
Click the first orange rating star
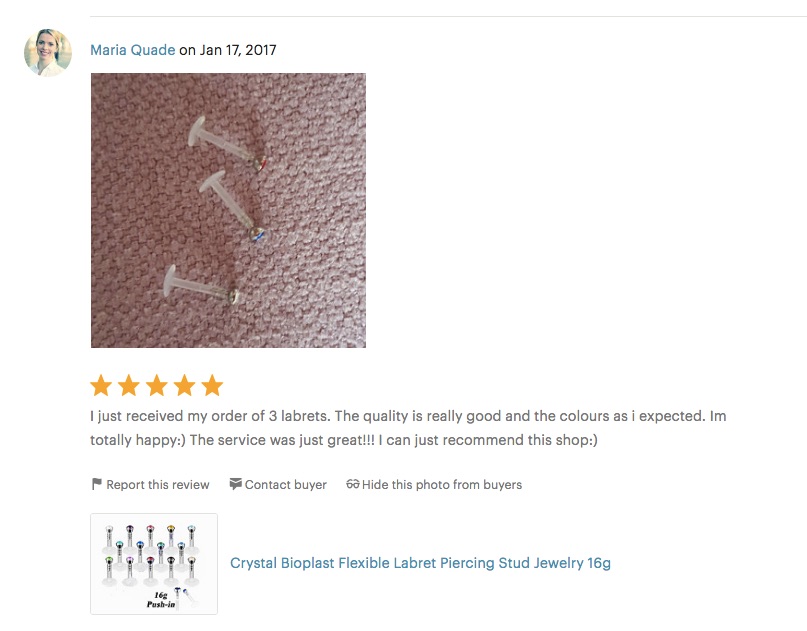pos(101,385)
